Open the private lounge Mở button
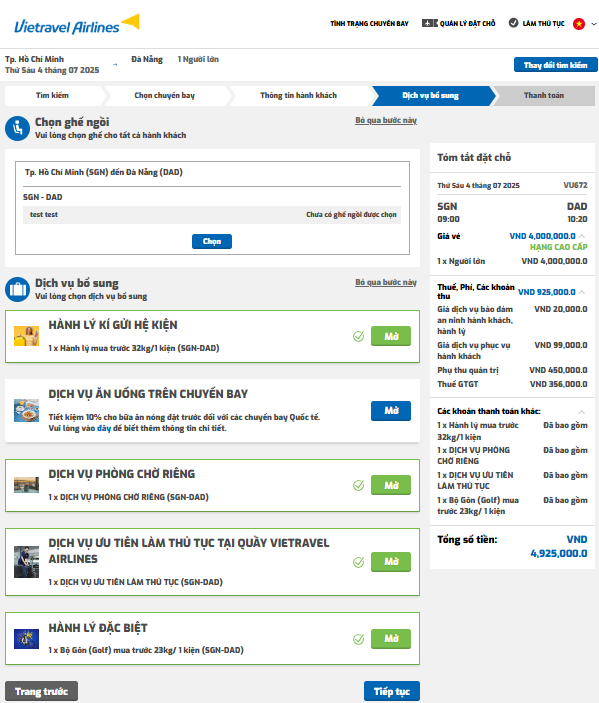 point(391,485)
